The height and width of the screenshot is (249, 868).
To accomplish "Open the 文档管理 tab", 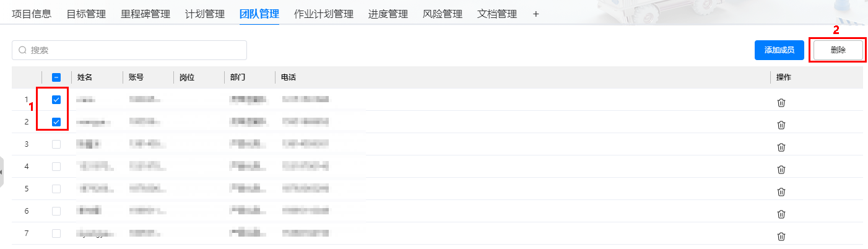I will pyautogui.click(x=497, y=14).
